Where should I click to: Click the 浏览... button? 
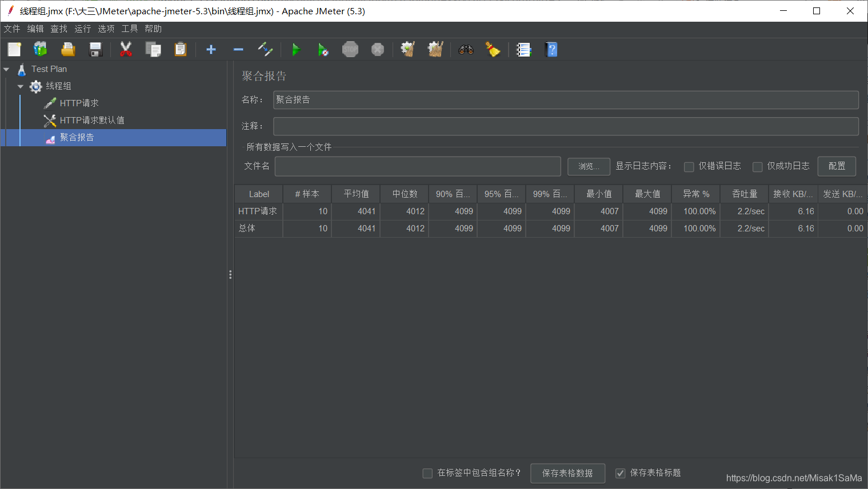[x=589, y=166]
